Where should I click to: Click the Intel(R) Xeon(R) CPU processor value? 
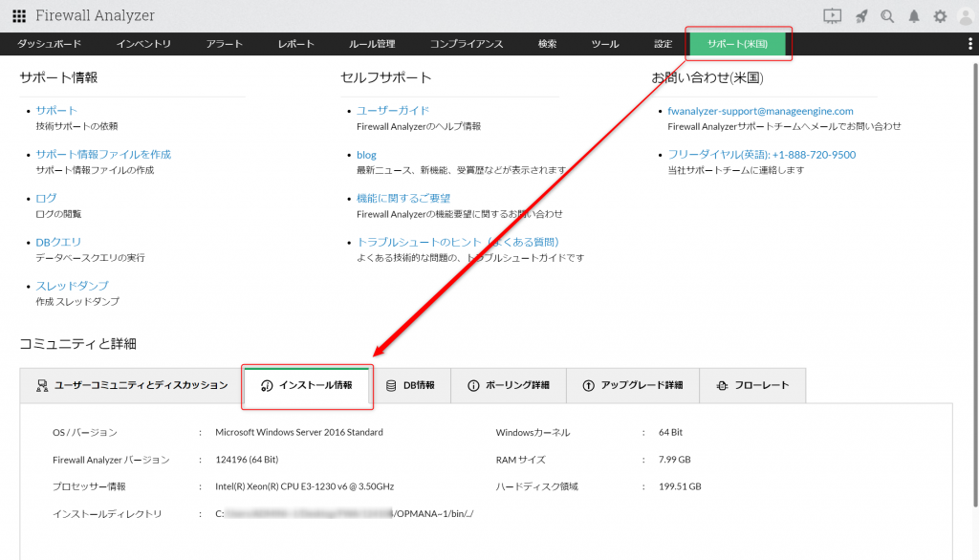click(x=305, y=486)
